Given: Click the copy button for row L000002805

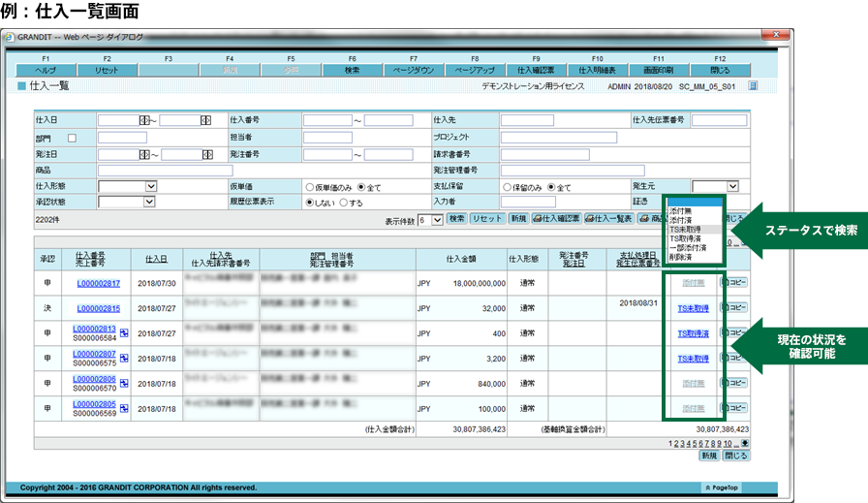Looking at the screenshot, I should coord(734,408).
